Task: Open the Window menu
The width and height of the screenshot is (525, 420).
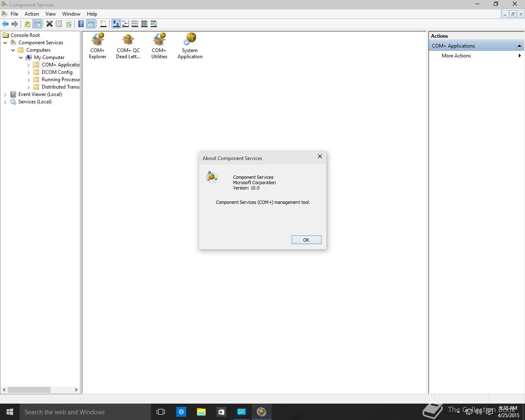Action: [x=71, y=14]
